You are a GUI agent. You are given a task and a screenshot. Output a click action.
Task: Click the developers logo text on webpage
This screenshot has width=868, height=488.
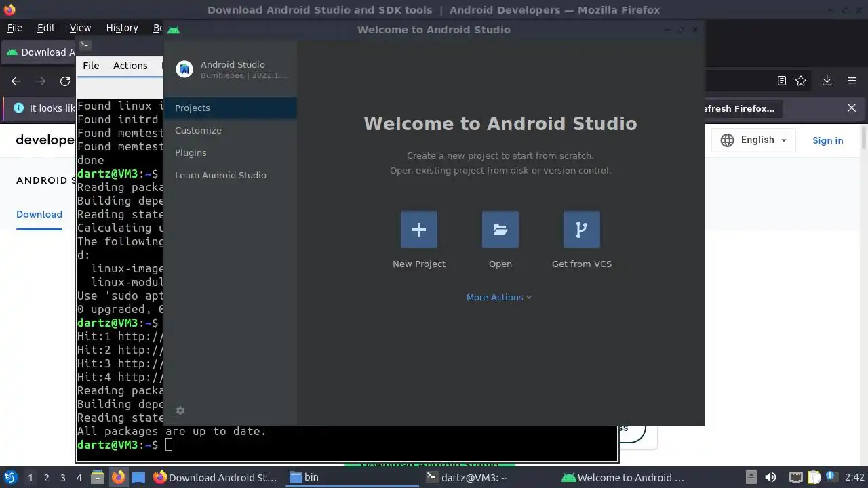coord(45,140)
